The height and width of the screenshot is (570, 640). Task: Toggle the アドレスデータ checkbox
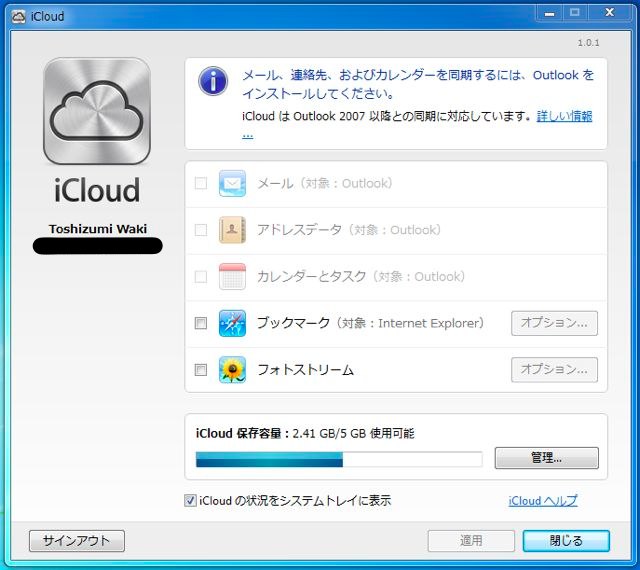[200, 230]
